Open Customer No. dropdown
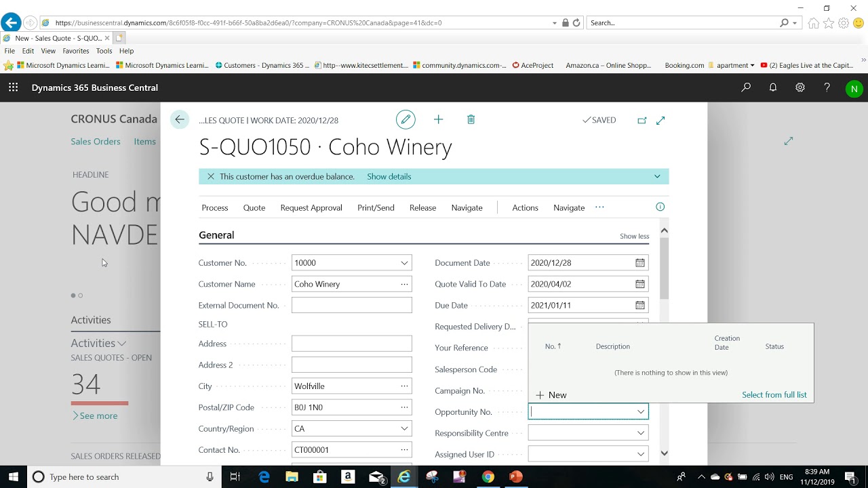The width and height of the screenshot is (868, 488). coord(404,263)
